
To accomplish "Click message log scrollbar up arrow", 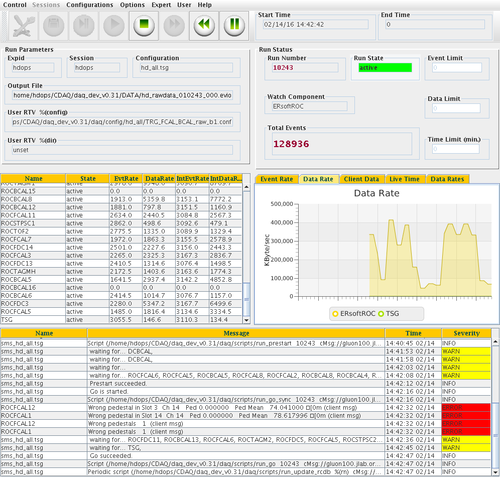I will coord(496,342).
